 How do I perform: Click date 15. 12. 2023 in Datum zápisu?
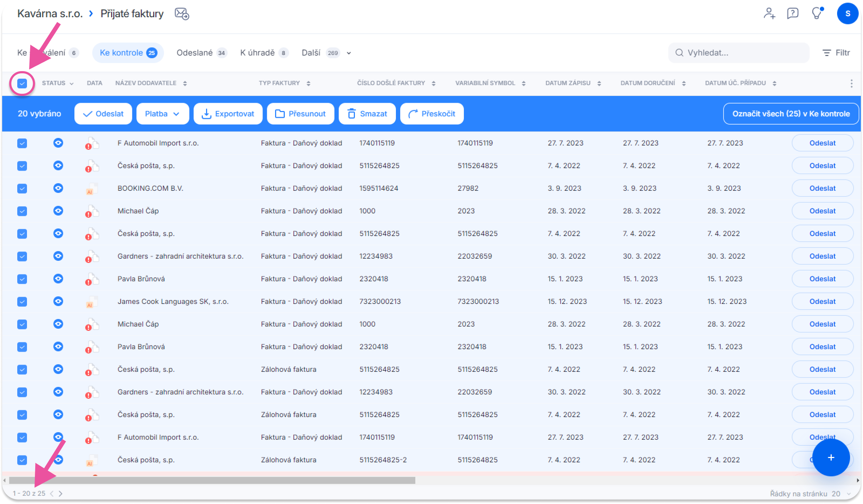pos(567,301)
